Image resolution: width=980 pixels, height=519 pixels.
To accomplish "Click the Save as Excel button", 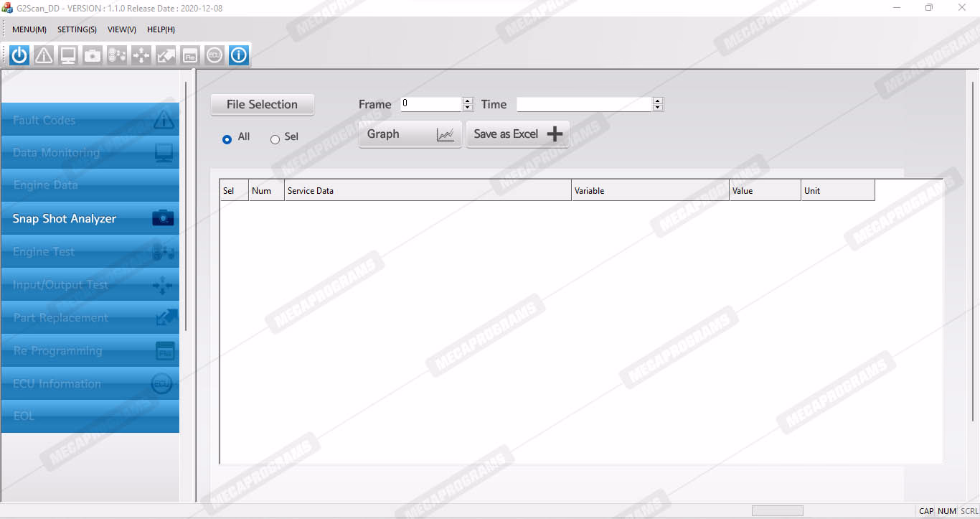I will [x=517, y=134].
